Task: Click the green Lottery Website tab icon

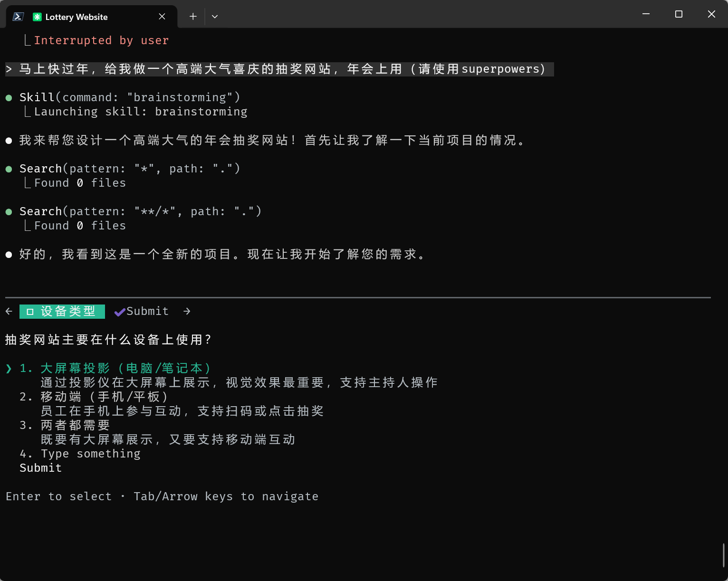Action: click(x=37, y=17)
